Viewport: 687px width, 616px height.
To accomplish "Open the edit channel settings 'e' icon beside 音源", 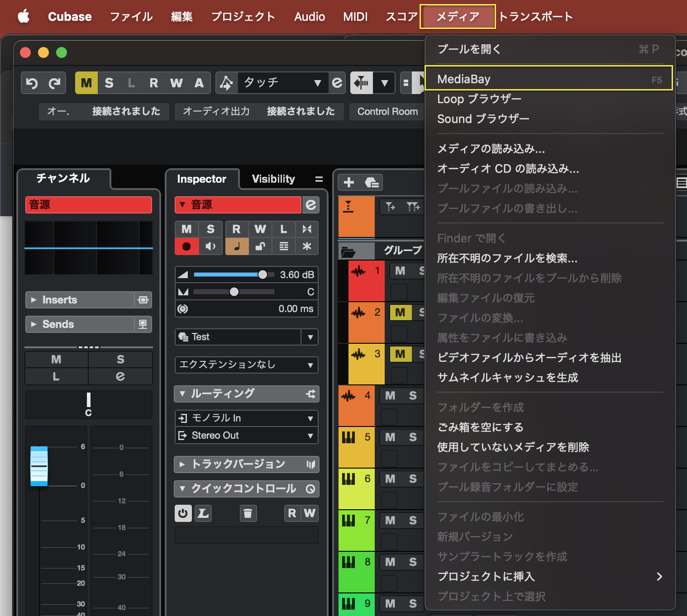I will pyautogui.click(x=311, y=205).
